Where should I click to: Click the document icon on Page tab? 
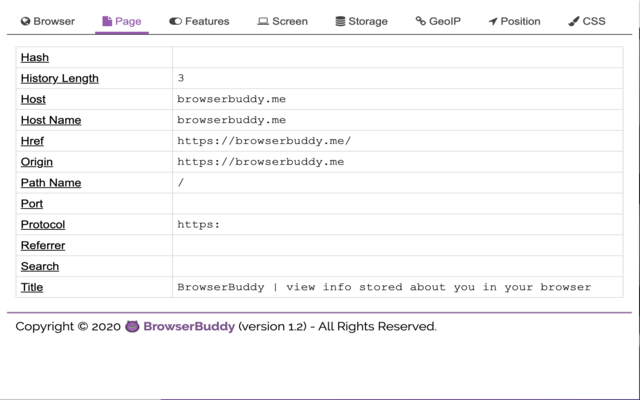point(107,21)
